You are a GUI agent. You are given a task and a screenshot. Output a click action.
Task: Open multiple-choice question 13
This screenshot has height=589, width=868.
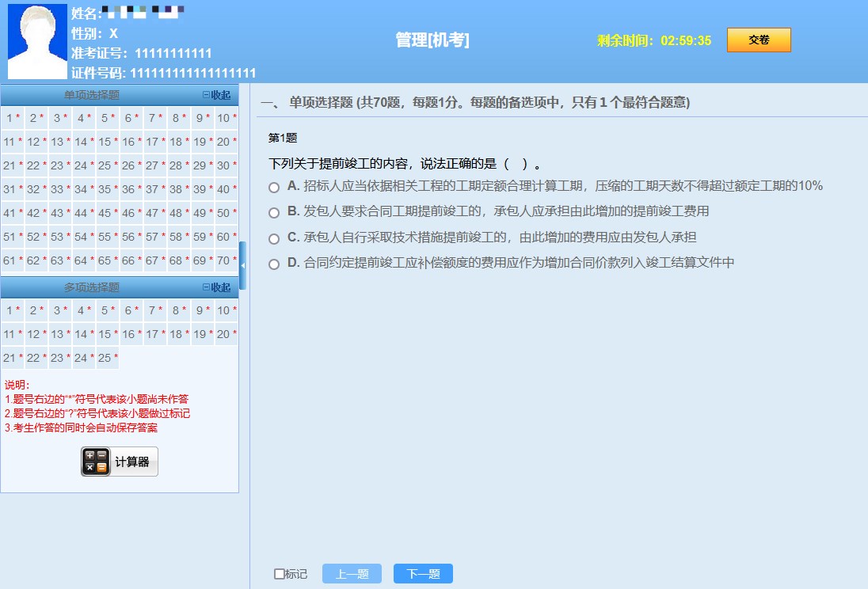click(x=59, y=334)
